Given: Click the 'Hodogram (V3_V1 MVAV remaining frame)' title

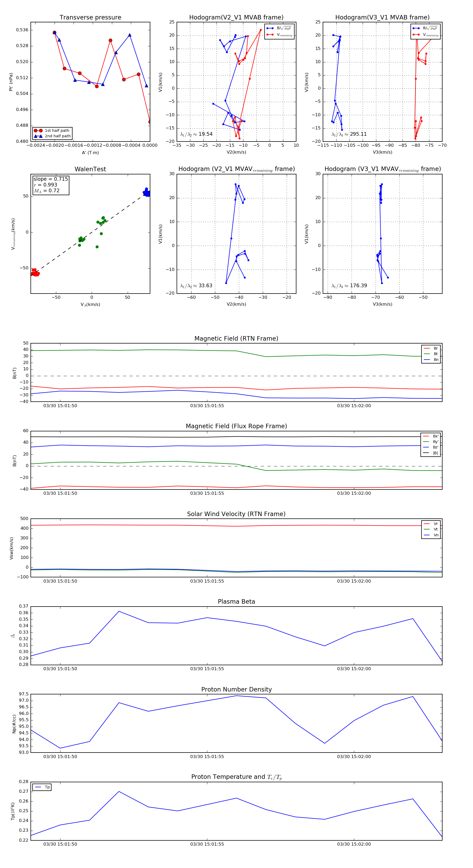Looking at the screenshot, I should coord(382,169).
